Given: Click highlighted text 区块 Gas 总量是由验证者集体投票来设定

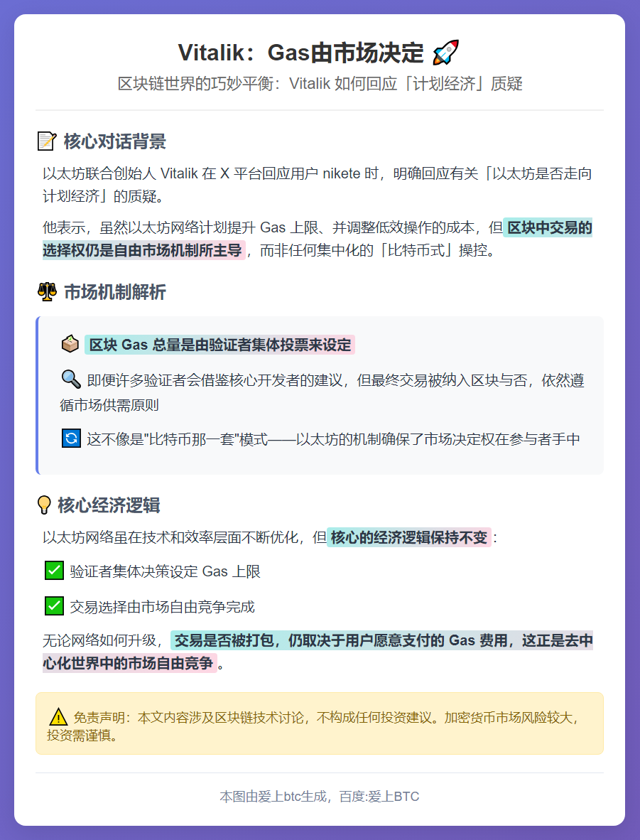Looking at the screenshot, I should [219, 345].
